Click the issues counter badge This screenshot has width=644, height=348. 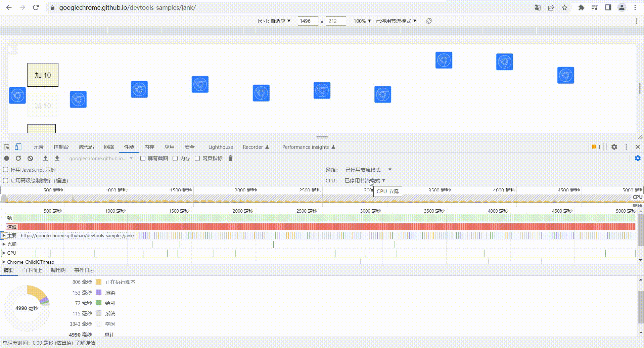[596, 147]
